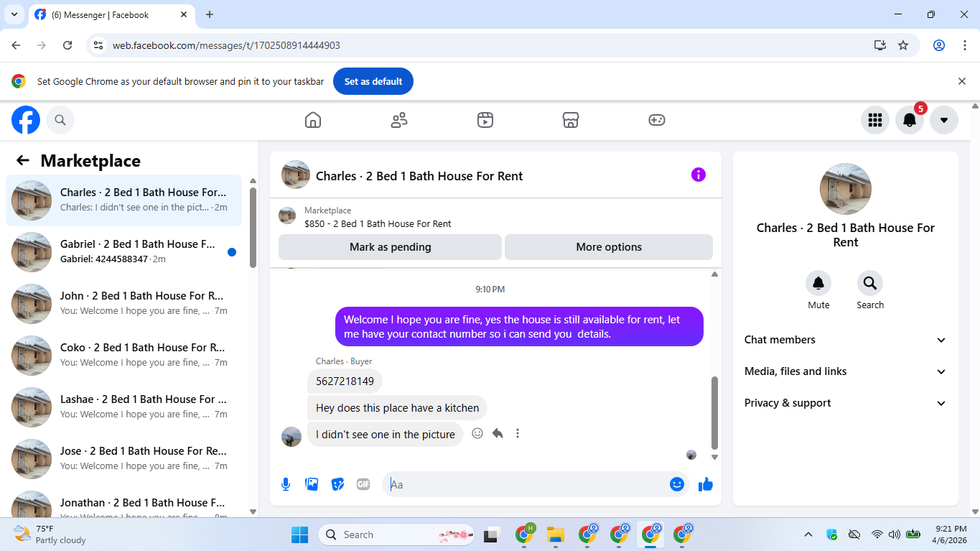Open Charles conversation in list
The image size is (980, 551).
(x=123, y=200)
